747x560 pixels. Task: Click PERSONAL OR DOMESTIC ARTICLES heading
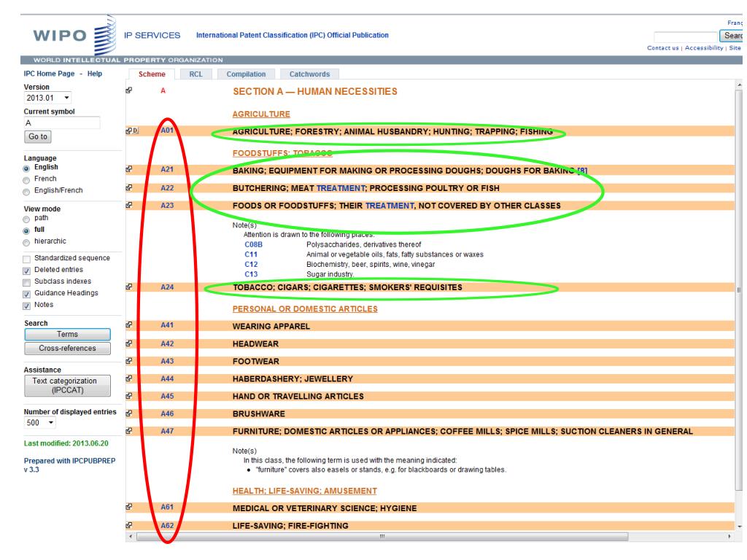305,309
